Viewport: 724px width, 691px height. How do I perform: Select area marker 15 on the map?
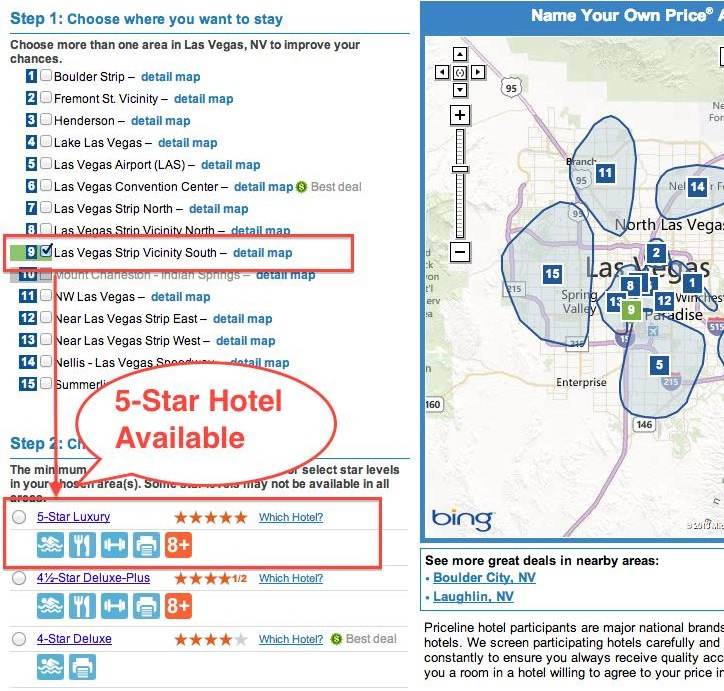(552, 274)
